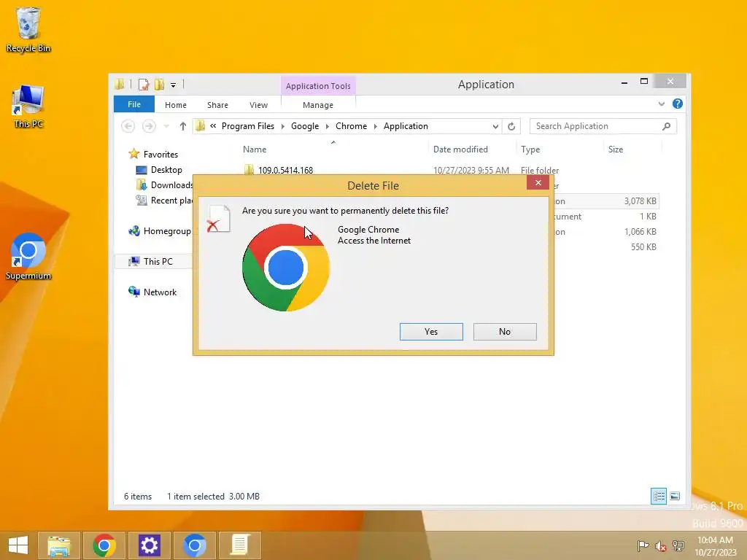The height and width of the screenshot is (560, 747).
Task: Click Chrome in the address path
Action: pyautogui.click(x=351, y=126)
